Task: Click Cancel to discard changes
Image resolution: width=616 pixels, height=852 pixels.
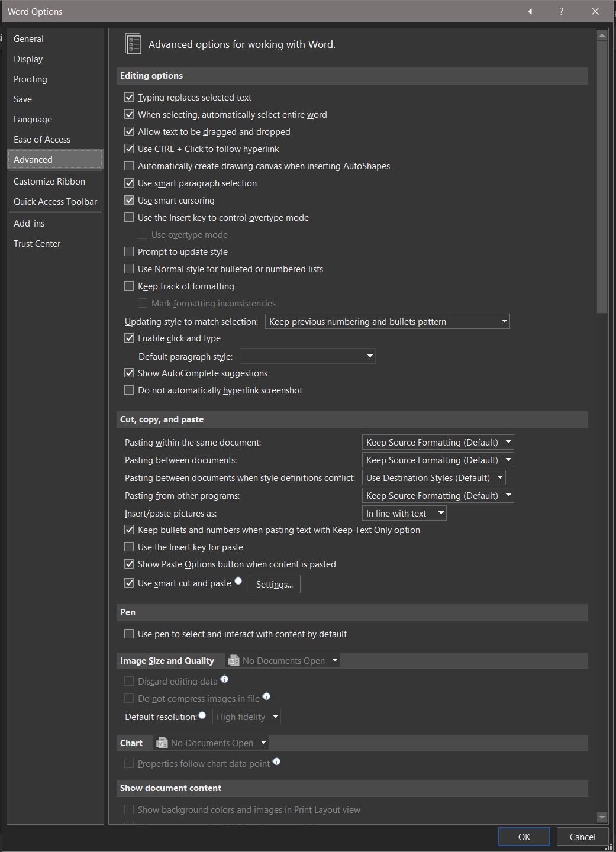Action: 582,837
